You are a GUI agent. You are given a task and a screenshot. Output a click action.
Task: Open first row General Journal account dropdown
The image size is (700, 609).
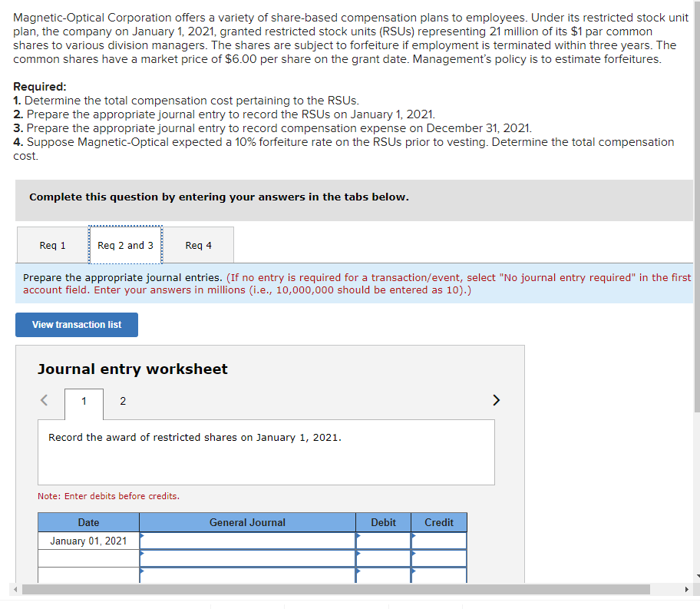pos(248,541)
